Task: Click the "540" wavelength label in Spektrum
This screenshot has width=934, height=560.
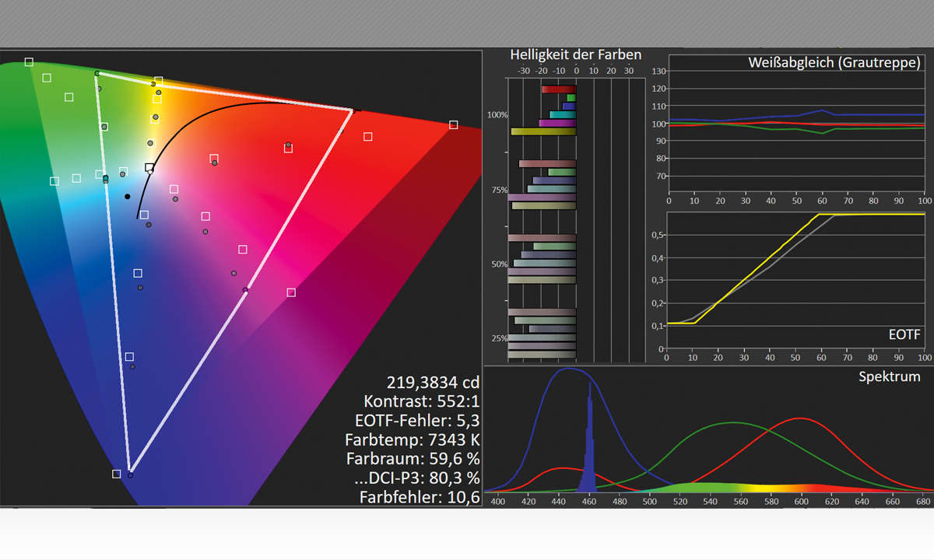Action: (709, 502)
